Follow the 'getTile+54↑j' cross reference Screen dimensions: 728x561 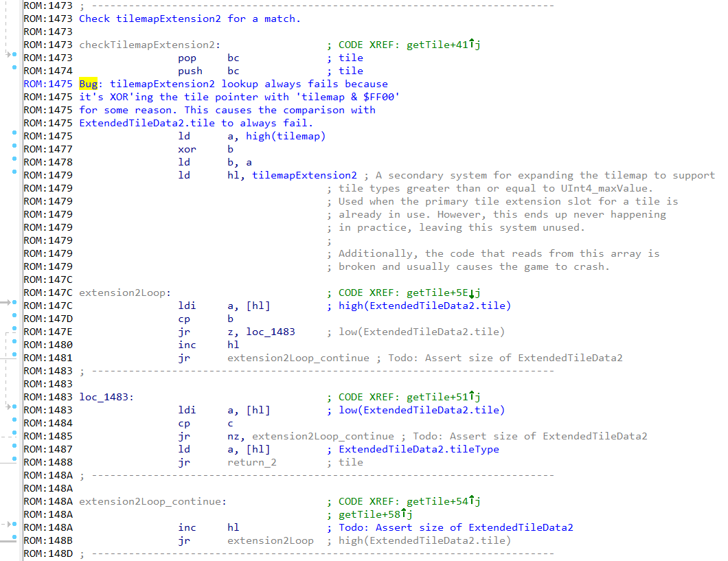[x=444, y=502]
